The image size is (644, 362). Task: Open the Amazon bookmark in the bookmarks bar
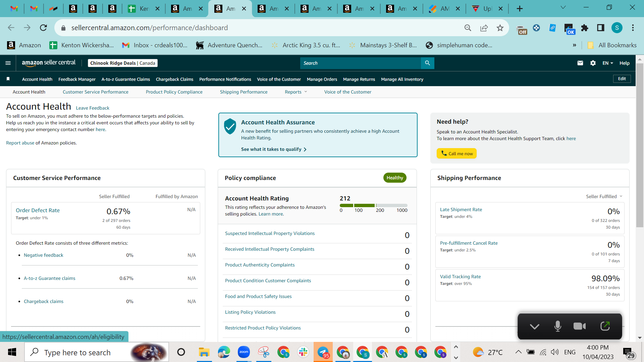tap(24, 45)
